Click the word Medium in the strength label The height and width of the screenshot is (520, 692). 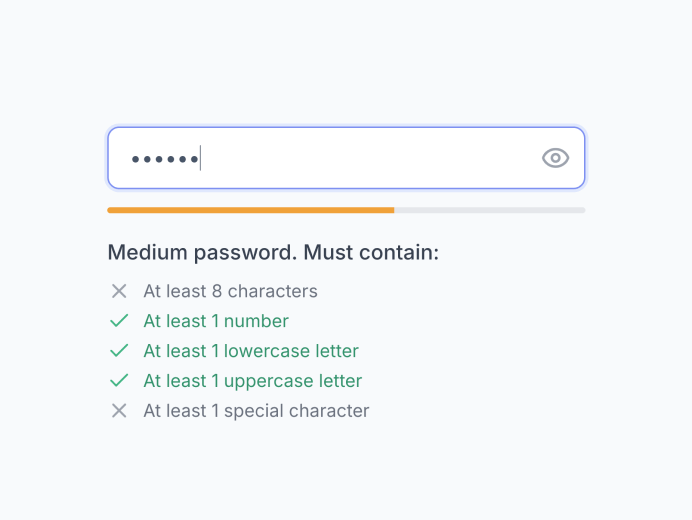pyautogui.click(x=147, y=252)
